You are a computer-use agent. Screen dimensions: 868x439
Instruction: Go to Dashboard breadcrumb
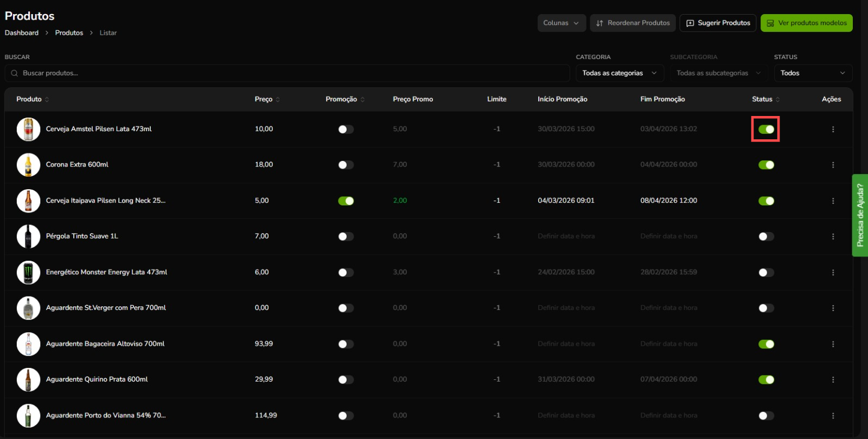(22, 33)
